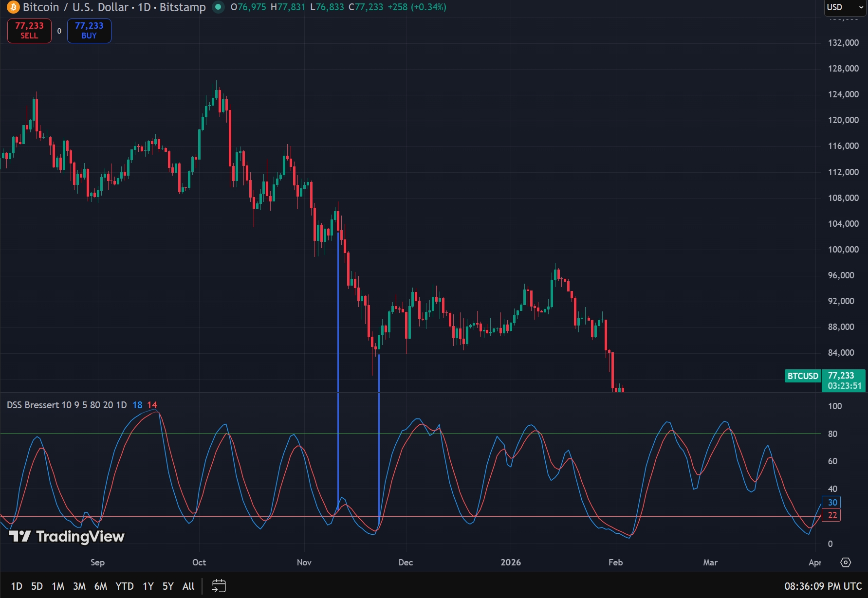Screen dimensions: 868x598
Task: Click the Oct label on time axis
Action: point(199,562)
